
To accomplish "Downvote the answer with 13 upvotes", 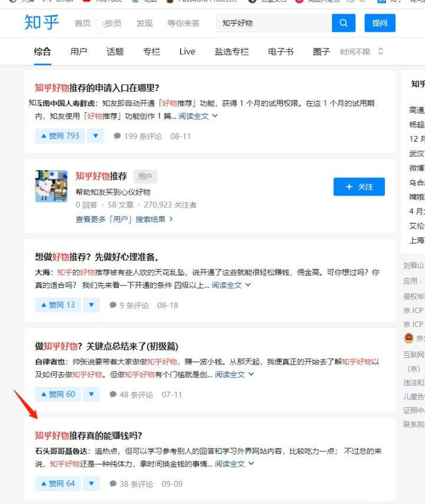I will [x=91, y=305].
